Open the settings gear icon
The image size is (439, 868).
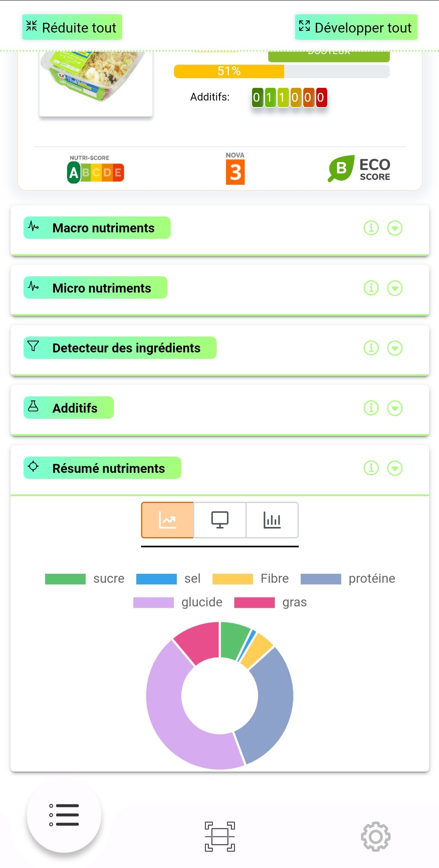376,836
